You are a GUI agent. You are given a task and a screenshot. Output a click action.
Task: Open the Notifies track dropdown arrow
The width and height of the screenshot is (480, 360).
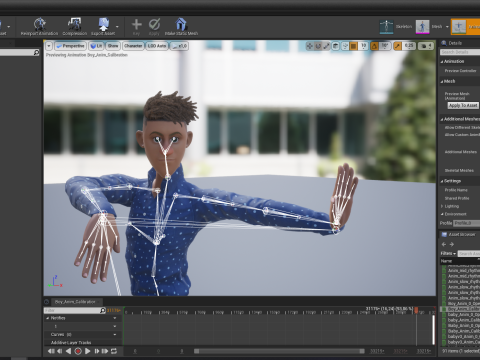[115, 318]
